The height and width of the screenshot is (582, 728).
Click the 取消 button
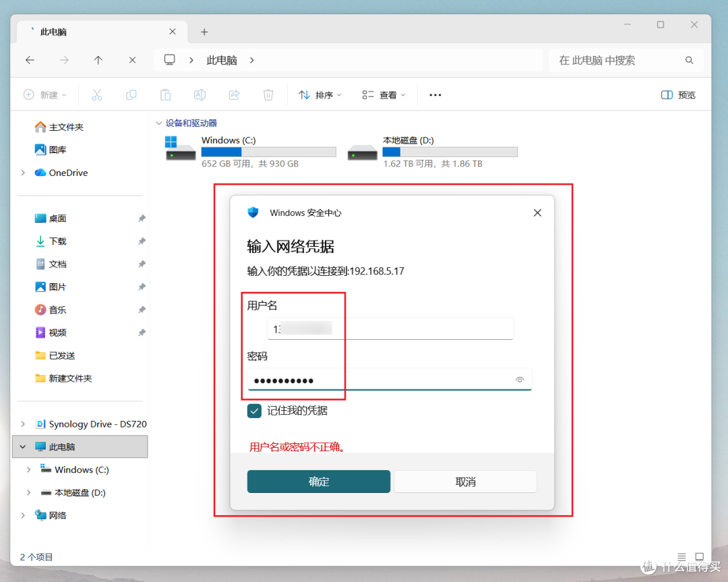click(466, 482)
